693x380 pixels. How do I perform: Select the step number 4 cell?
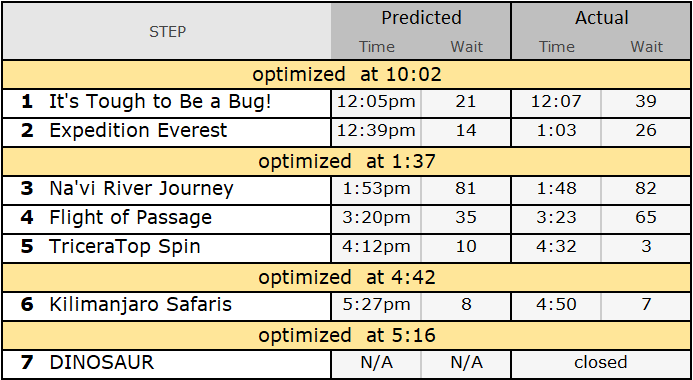point(27,217)
